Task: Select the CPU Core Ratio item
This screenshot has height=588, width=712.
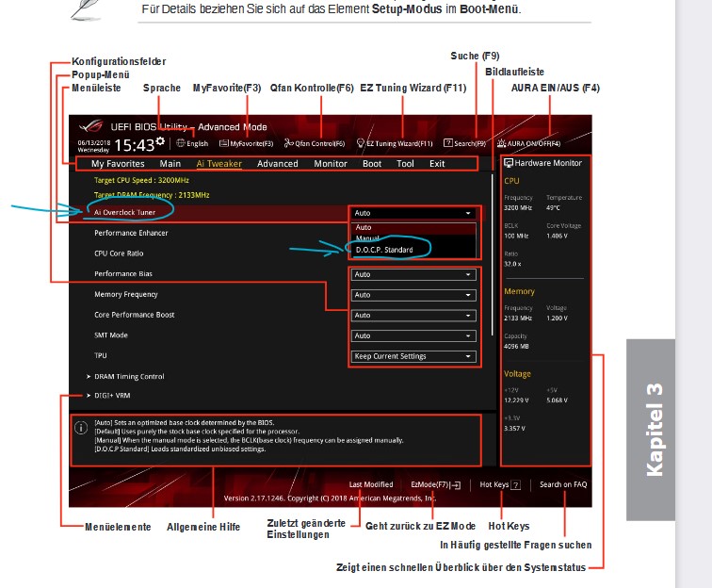Action: tap(119, 253)
